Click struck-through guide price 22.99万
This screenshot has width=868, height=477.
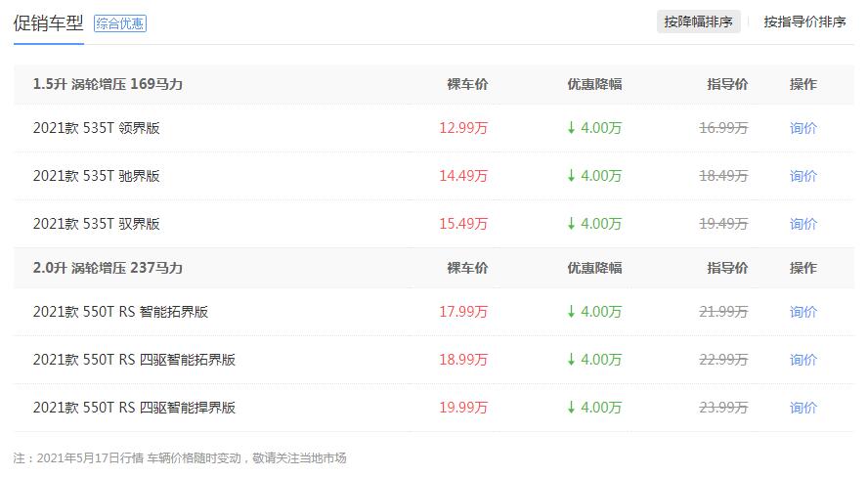pyautogui.click(x=723, y=360)
